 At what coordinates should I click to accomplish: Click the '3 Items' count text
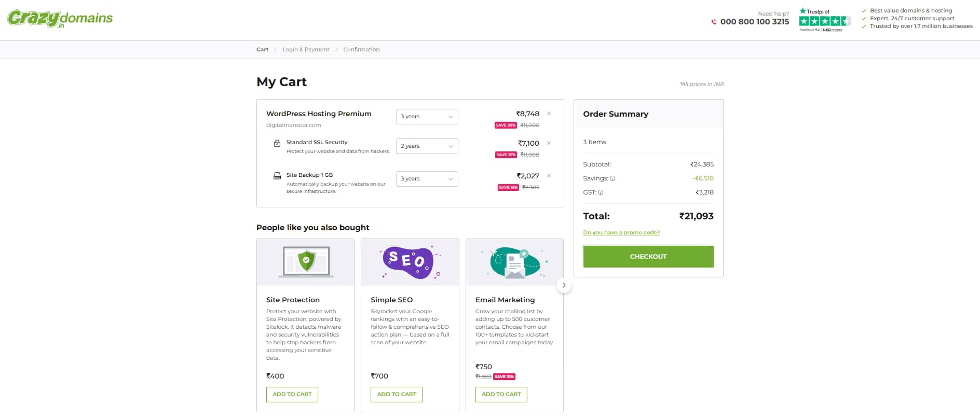(594, 142)
